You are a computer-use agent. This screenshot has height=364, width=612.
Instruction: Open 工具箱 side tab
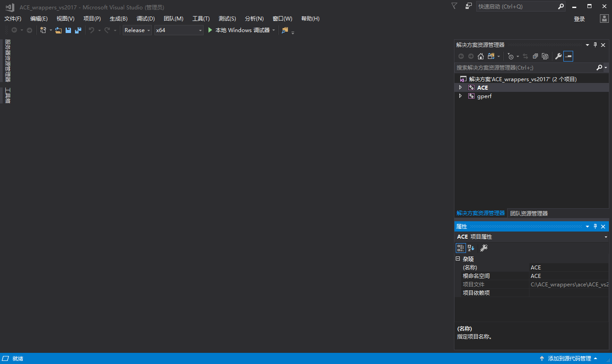pyautogui.click(x=8, y=95)
